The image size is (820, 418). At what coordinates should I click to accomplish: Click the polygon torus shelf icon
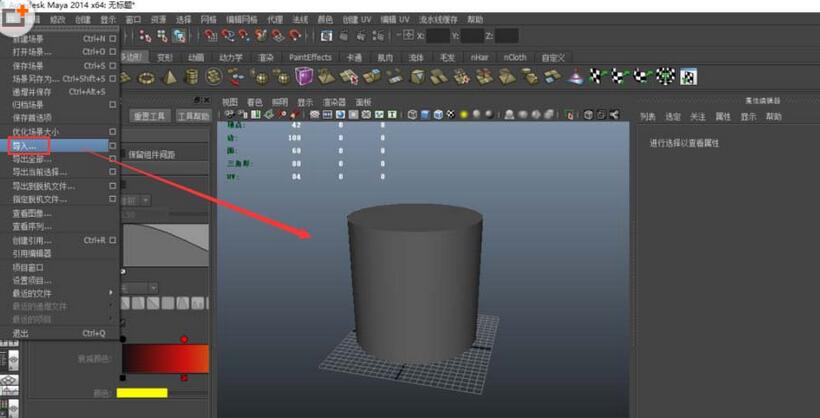pyautogui.click(x=147, y=77)
